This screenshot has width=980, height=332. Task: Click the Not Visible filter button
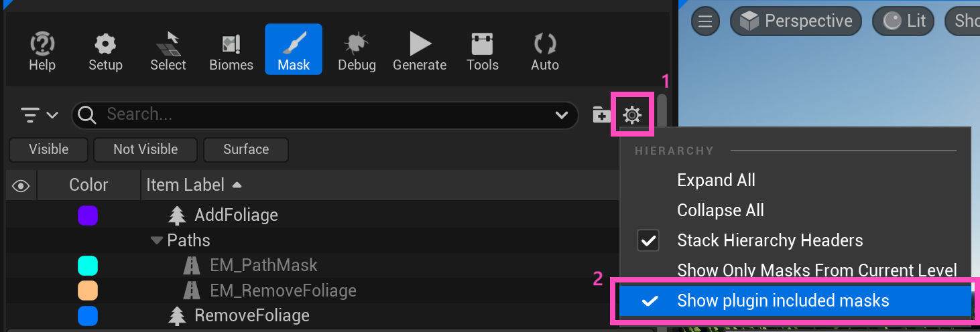(145, 149)
